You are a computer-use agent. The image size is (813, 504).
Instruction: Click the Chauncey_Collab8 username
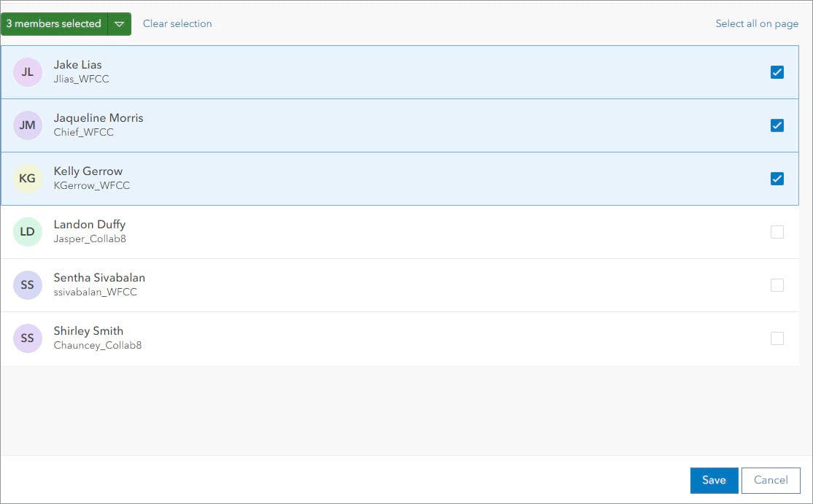pos(98,346)
